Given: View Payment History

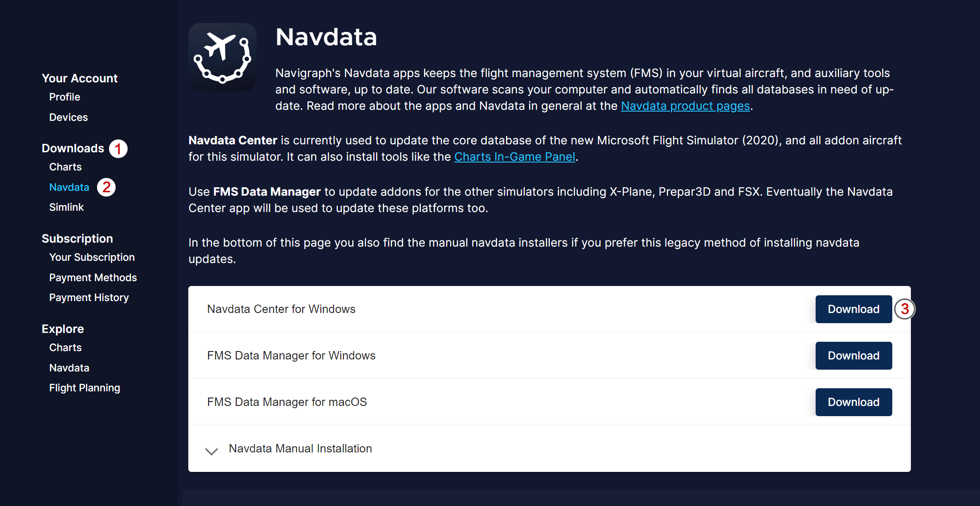Looking at the screenshot, I should pyautogui.click(x=89, y=297).
